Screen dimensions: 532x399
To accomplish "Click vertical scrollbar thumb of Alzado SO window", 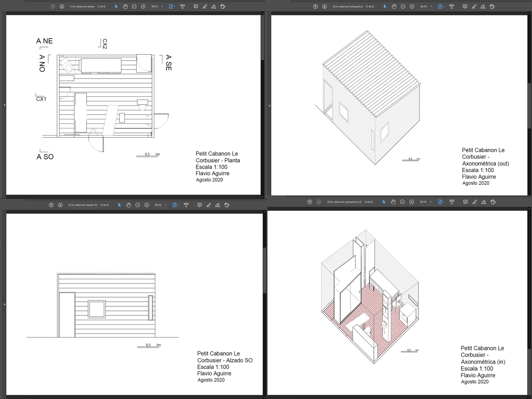I will click(x=264, y=270).
